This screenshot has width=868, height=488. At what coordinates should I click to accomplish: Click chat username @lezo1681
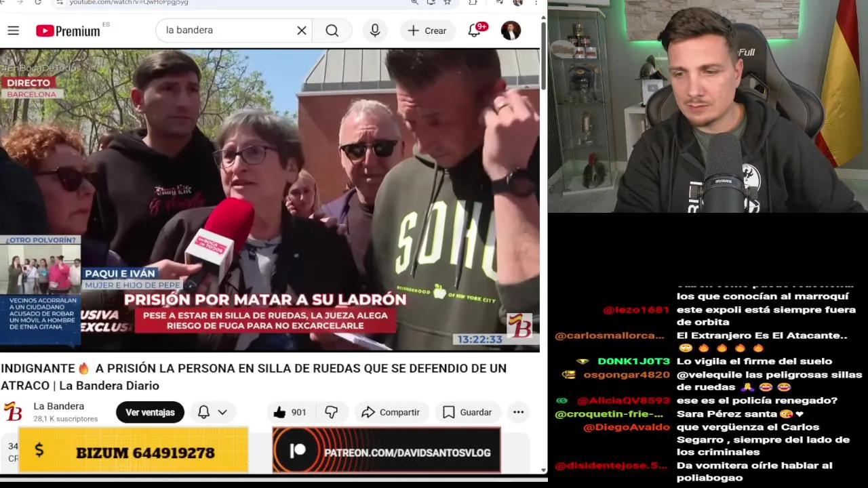[x=636, y=310]
